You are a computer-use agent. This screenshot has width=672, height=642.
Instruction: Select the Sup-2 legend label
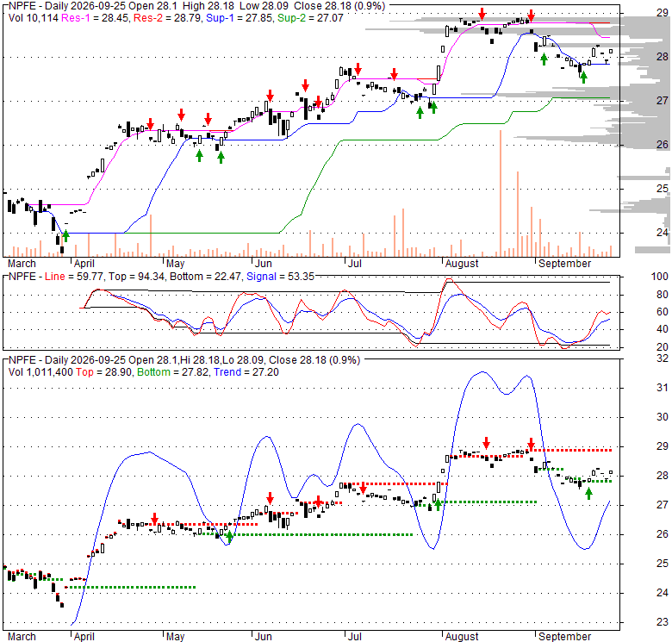point(290,18)
